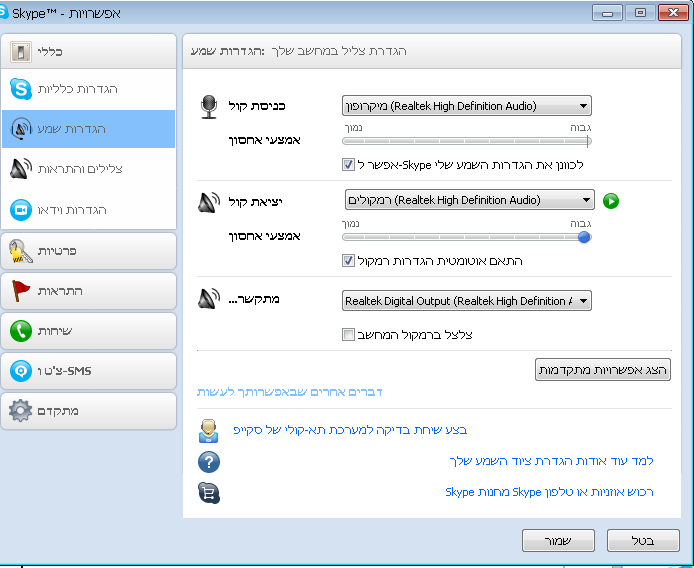Open the כללי section tab

[89, 52]
